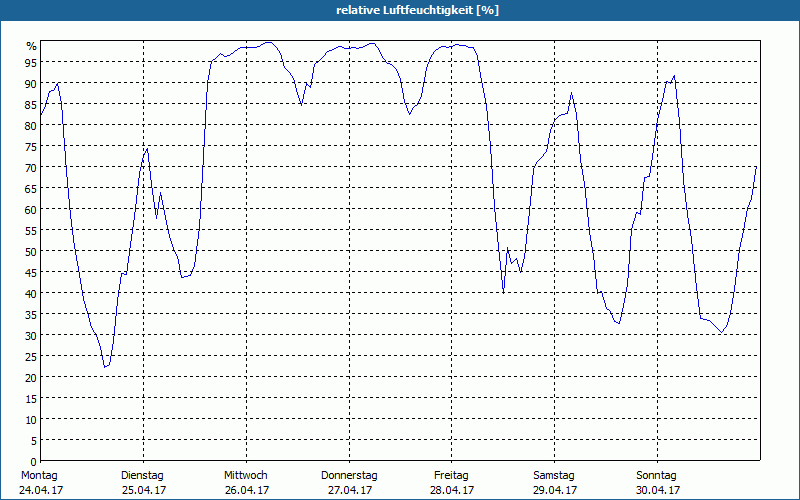
Task: Click the y-axis value 60
Action: 31,209
